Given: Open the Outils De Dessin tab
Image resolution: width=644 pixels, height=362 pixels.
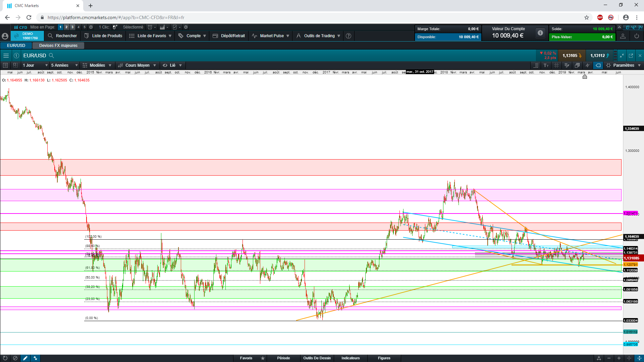Looking at the screenshot, I should (x=317, y=358).
